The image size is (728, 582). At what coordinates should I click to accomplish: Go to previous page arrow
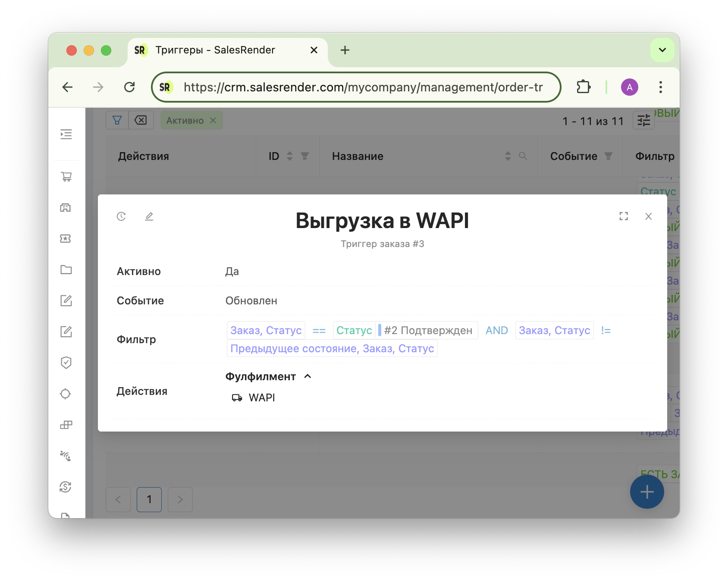point(118,500)
